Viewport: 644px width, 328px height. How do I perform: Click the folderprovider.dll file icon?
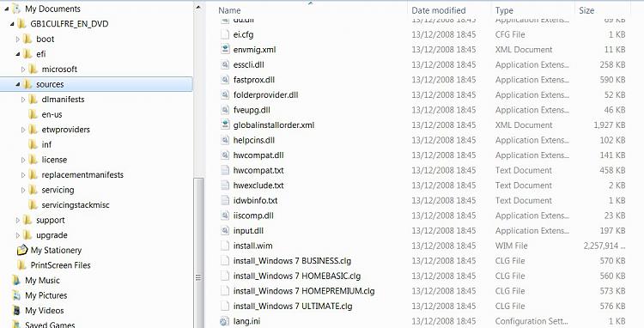click(225, 94)
